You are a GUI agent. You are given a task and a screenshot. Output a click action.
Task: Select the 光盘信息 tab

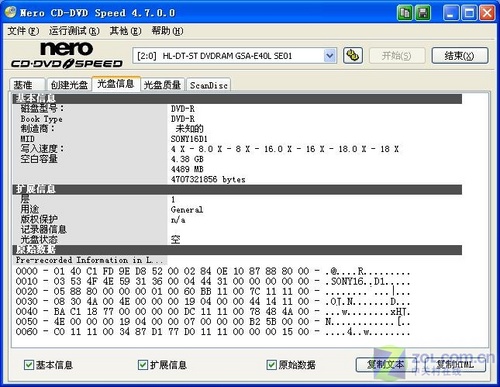click(116, 84)
